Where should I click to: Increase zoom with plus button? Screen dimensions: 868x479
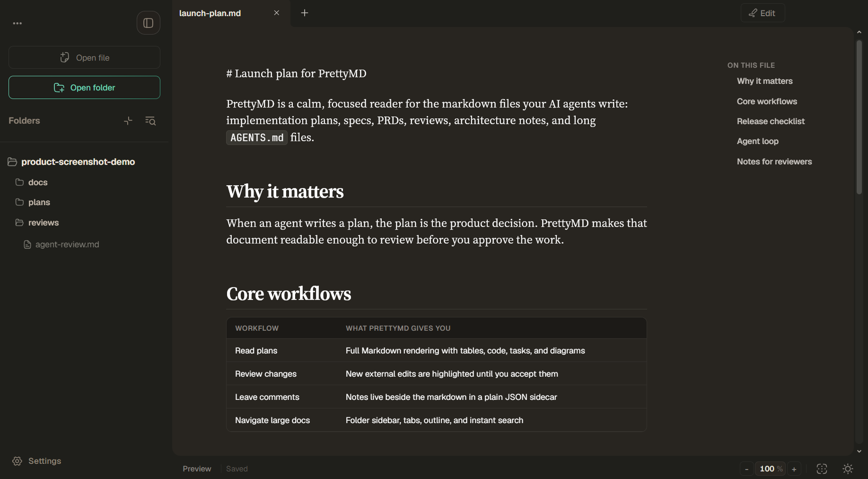pyautogui.click(x=794, y=469)
